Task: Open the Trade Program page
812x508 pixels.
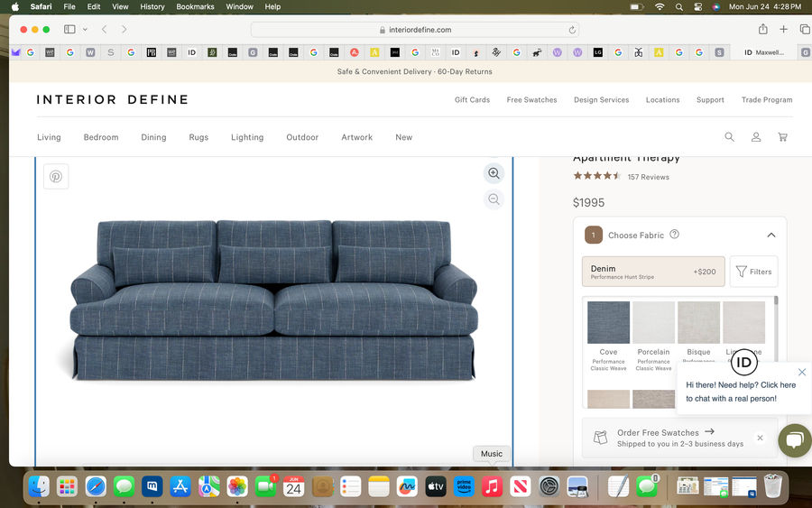Action: [x=766, y=100]
